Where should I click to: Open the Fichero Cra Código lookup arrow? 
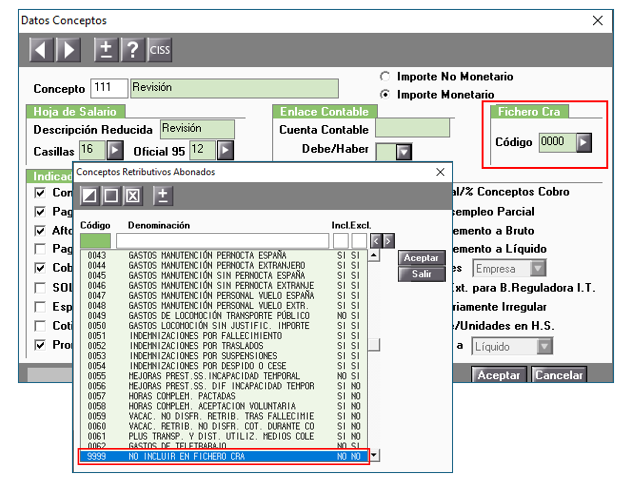(x=583, y=142)
